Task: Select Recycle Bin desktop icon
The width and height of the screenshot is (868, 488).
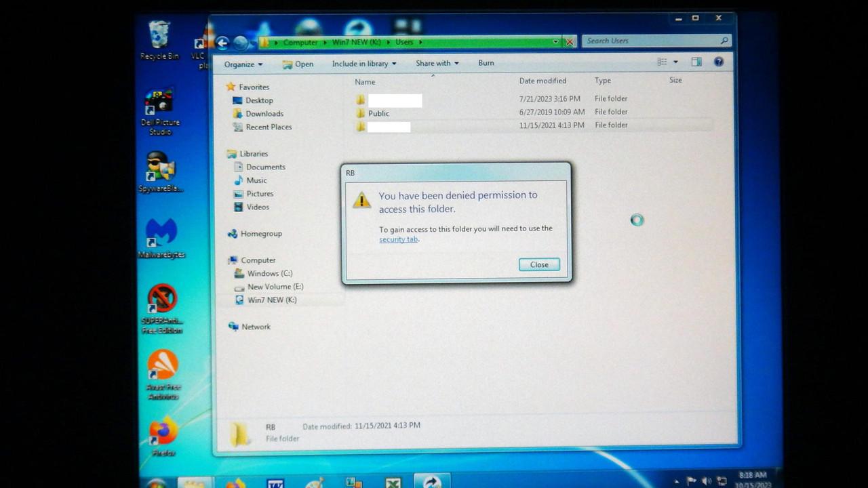Action: [x=159, y=40]
